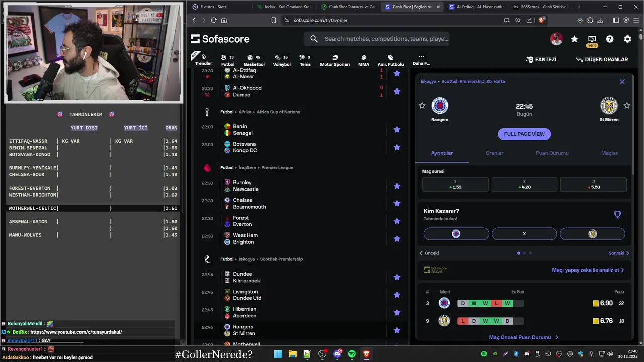
Task: Open the Motor Sporları category
Action: [x=335, y=60]
